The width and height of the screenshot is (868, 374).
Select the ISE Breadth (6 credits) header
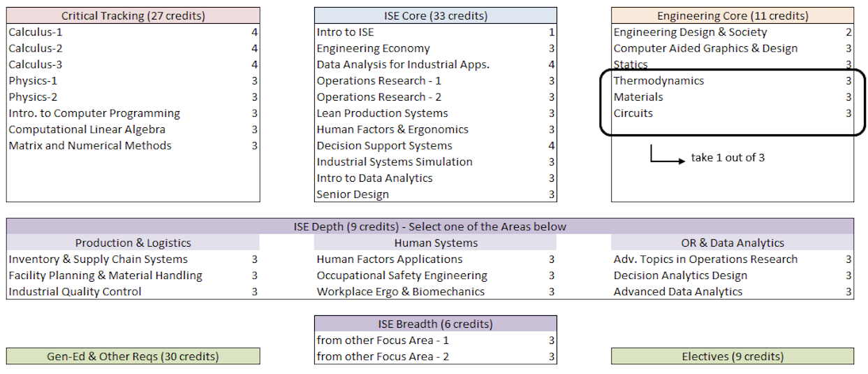[435, 324]
